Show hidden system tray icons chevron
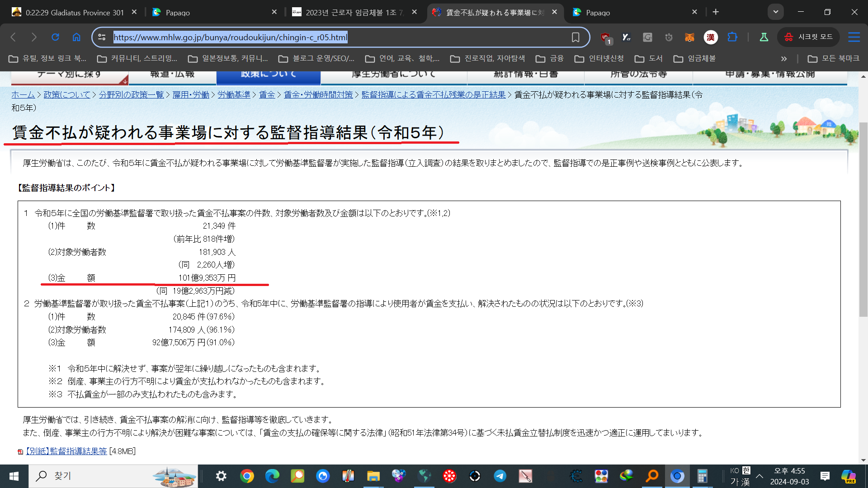This screenshot has width=868, height=488. click(x=759, y=476)
